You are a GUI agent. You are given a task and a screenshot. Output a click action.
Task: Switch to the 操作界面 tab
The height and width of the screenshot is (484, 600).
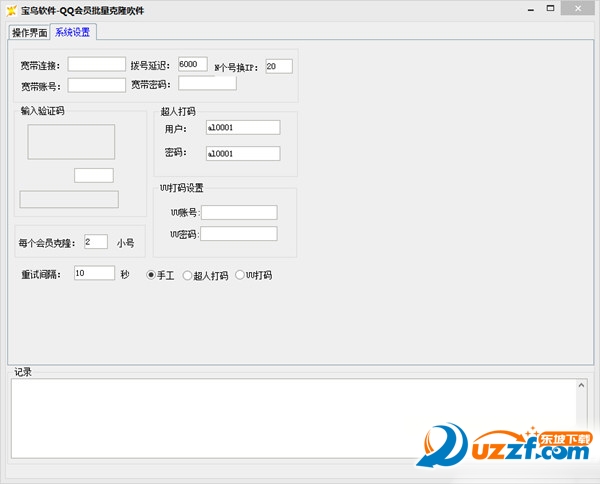(29, 33)
